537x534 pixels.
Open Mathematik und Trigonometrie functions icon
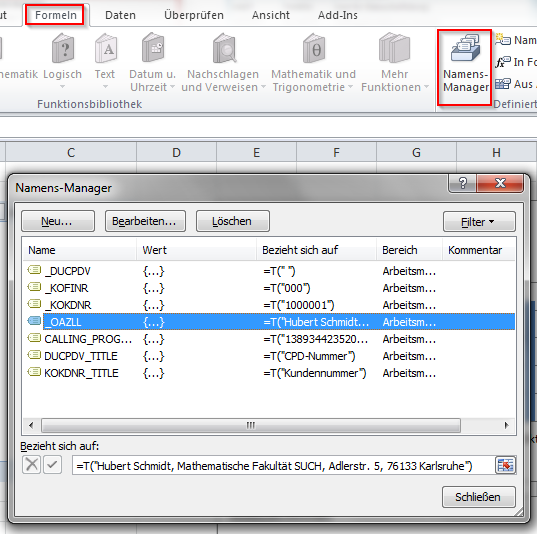pos(314,48)
